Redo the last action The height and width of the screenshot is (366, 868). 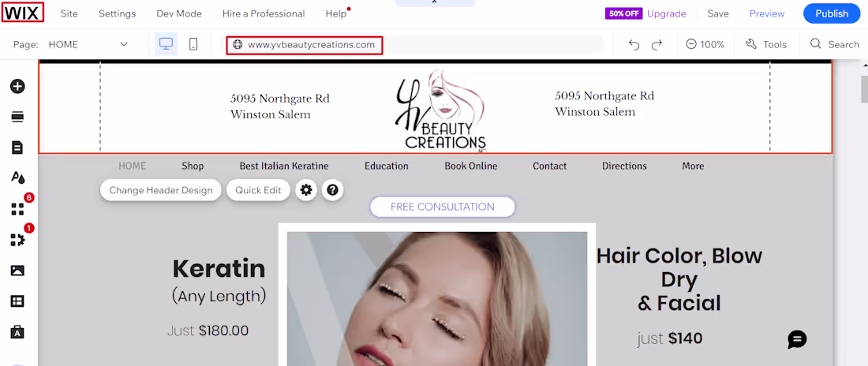(x=657, y=45)
